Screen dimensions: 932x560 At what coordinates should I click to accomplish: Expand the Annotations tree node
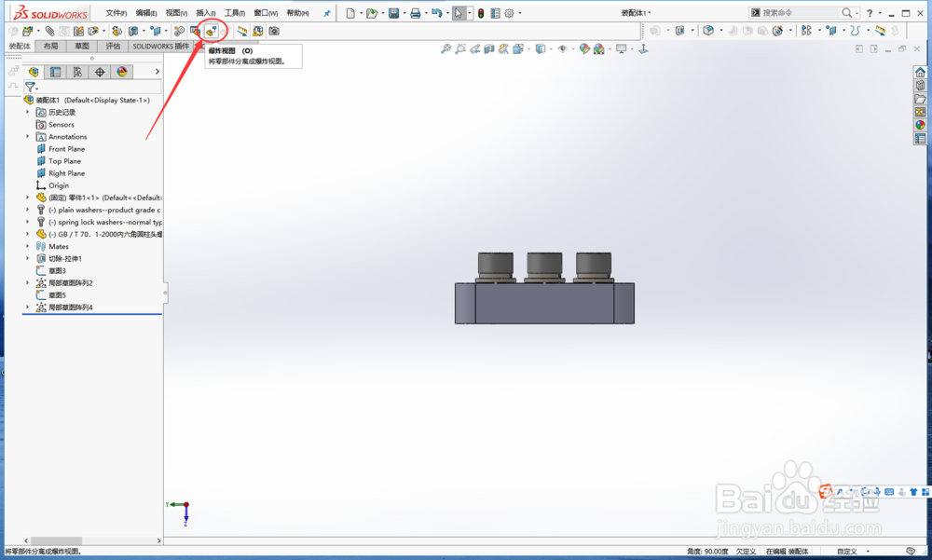27,136
